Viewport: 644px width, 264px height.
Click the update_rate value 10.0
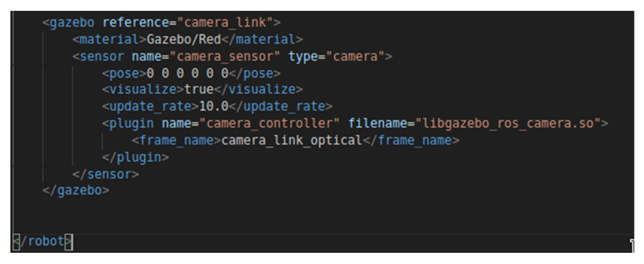click(x=214, y=106)
